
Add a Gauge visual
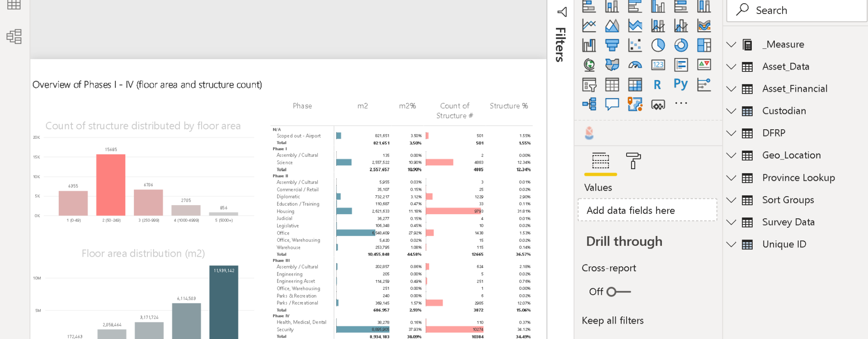[x=635, y=65]
